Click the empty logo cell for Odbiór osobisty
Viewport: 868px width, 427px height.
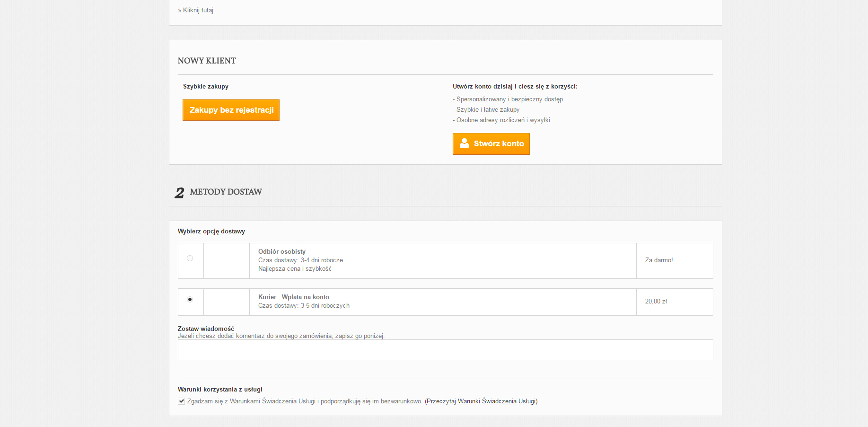227,261
